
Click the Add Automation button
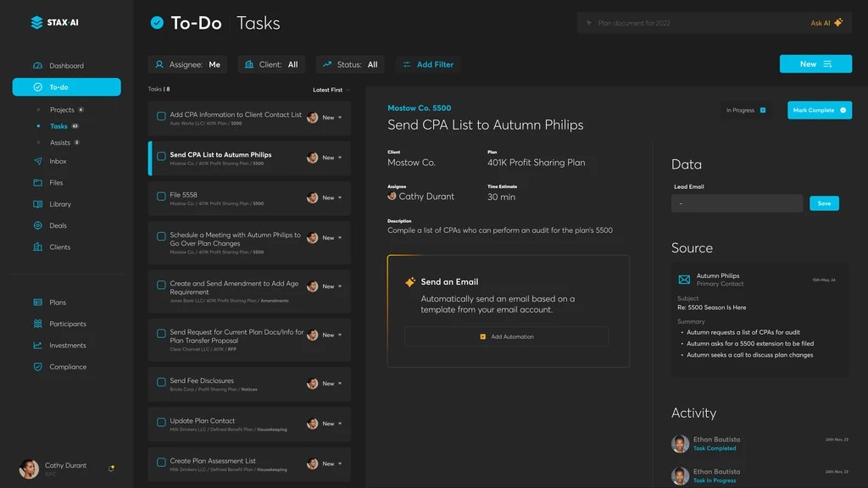[x=506, y=336]
